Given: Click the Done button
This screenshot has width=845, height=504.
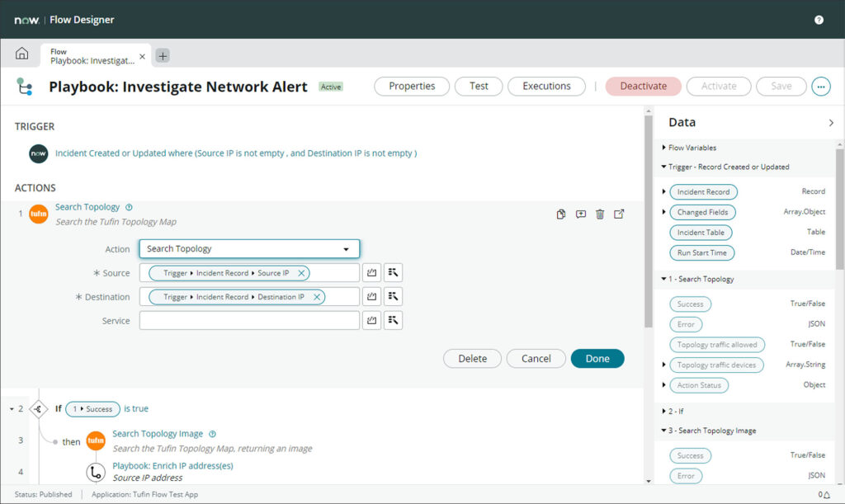Looking at the screenshot, I should click(x=597, y=359).
